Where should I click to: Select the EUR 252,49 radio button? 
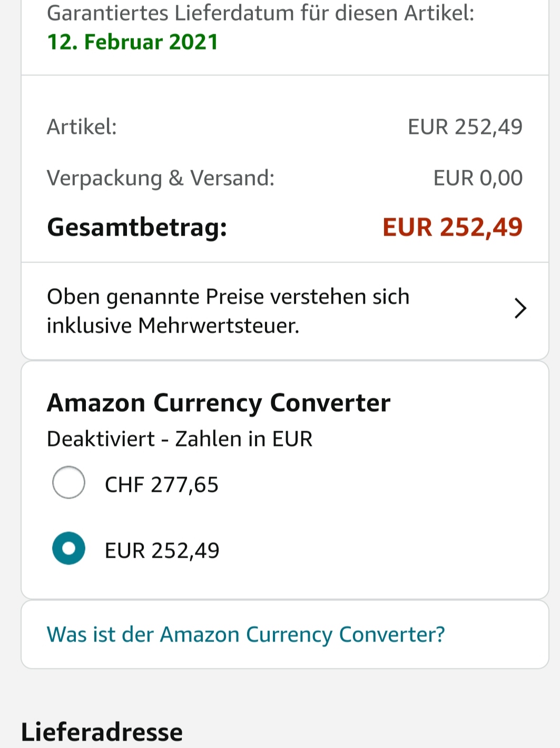68,548
